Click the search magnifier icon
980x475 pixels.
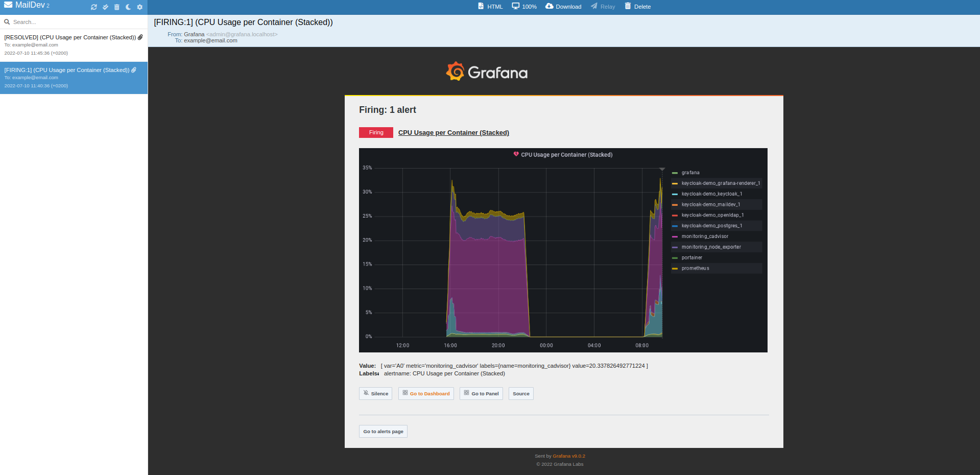(x=7, y=22)
